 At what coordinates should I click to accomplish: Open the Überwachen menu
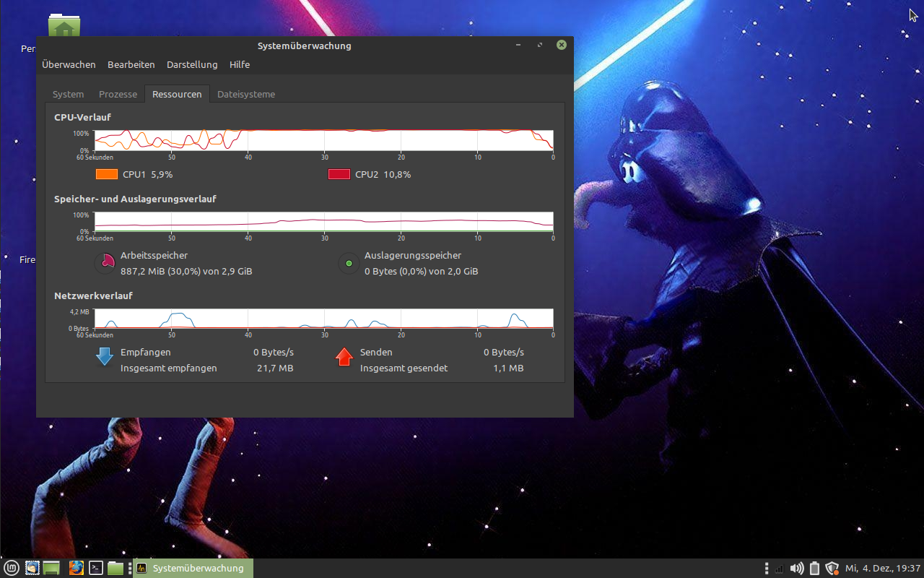point(69,64)
